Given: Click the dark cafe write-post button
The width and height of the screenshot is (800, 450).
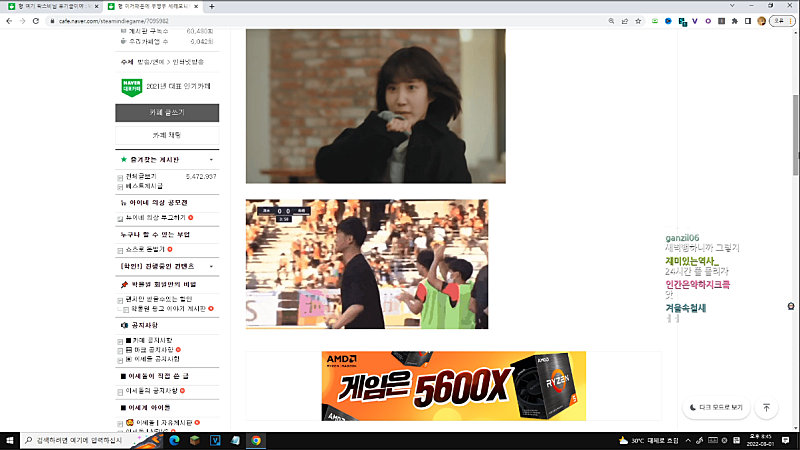Looking at the screenshot, I should point(167,113).
